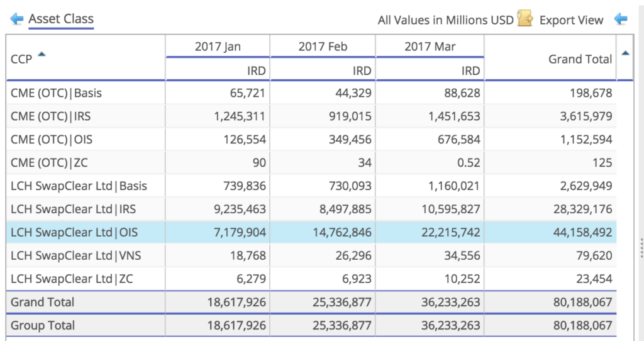This screenshot has height=341, width=644.
Task: Click the Grand Total column header
Action: [x=580, y=59]
